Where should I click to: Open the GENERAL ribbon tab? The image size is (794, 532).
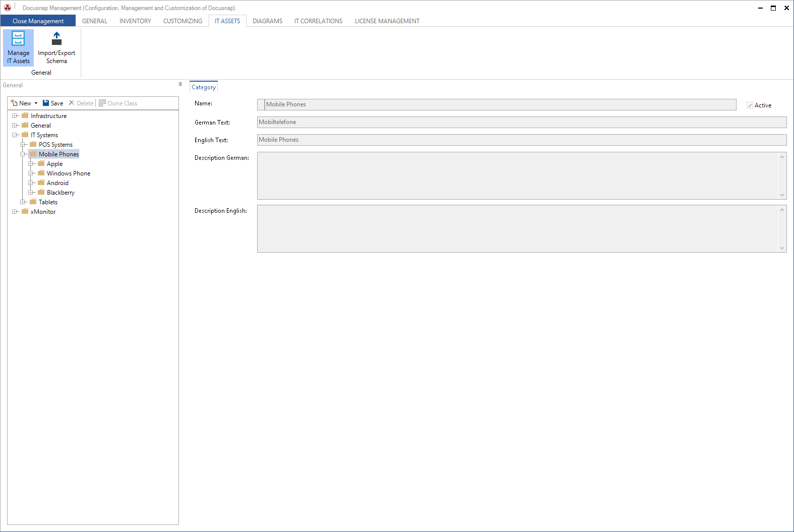tap(95, 21)
